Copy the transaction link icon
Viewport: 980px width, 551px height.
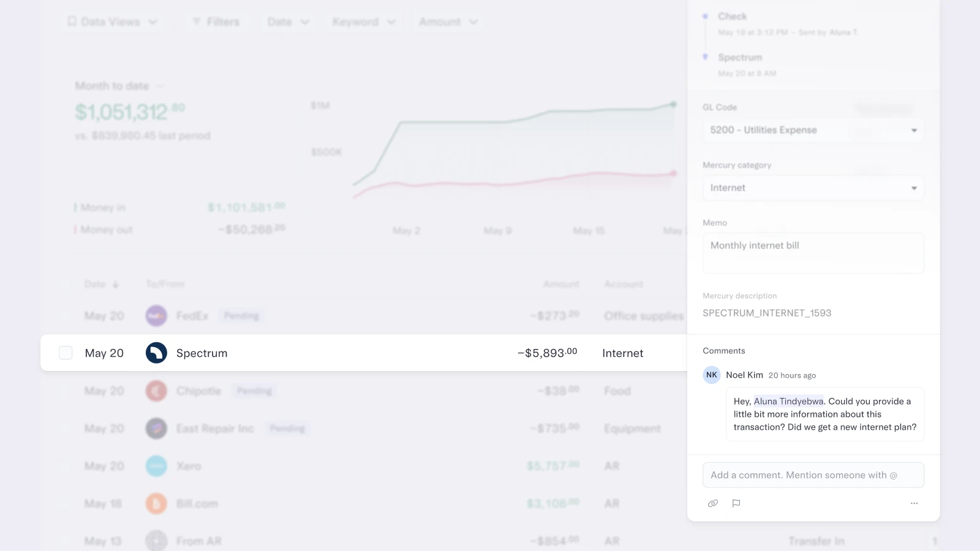click(713, 503)
